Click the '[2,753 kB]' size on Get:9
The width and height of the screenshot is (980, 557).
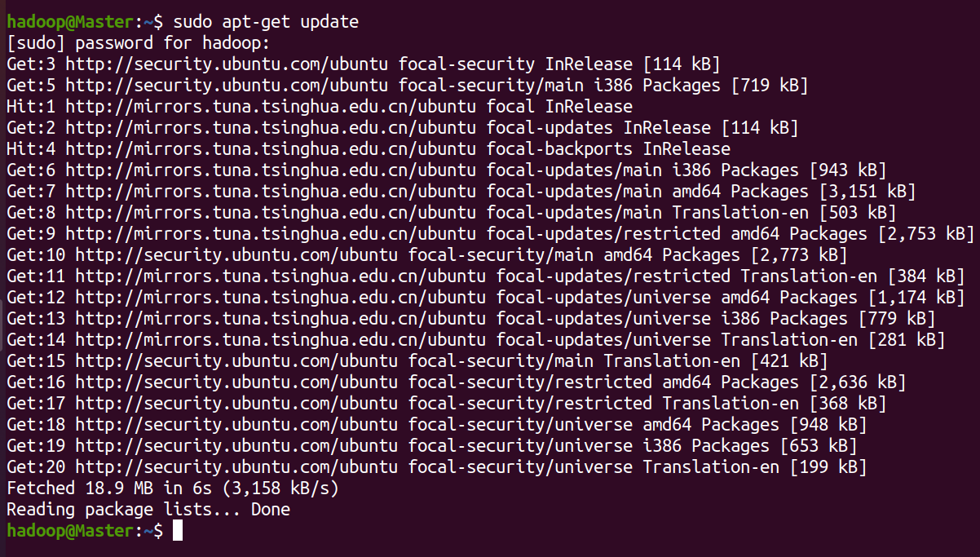[x=927, y=234]
